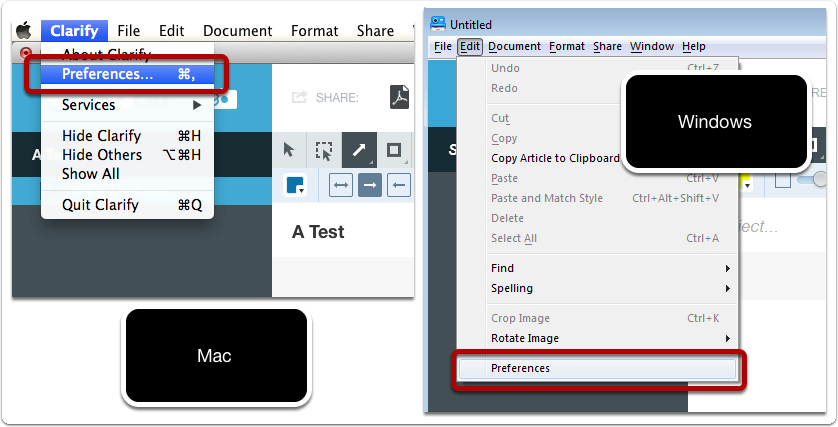Open the File menu in Mac menu bar
Image resolution: width=838 pixels, height=427 pixels.
129,30
